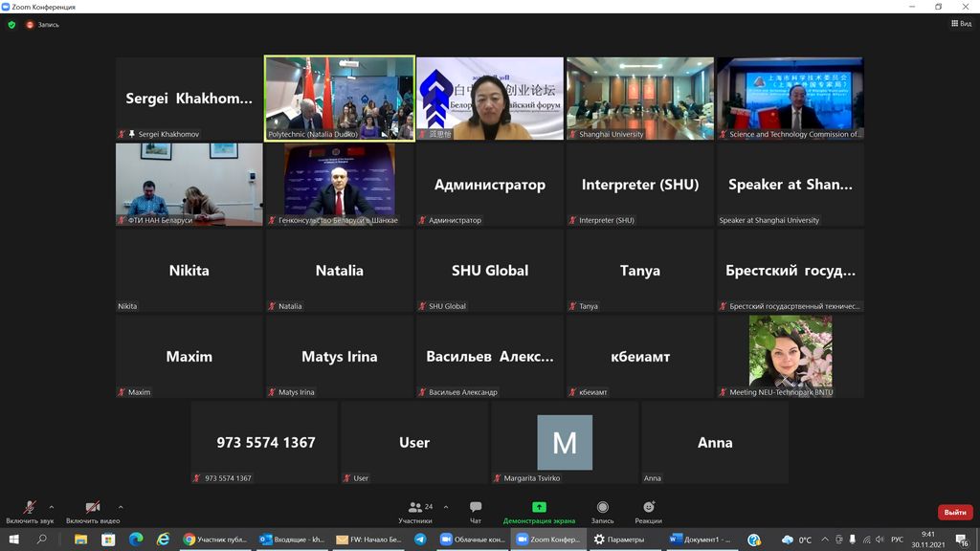Click the green encryption shield icon
The width and height of the screenshot is (980, 551).
tap(11, 25)
